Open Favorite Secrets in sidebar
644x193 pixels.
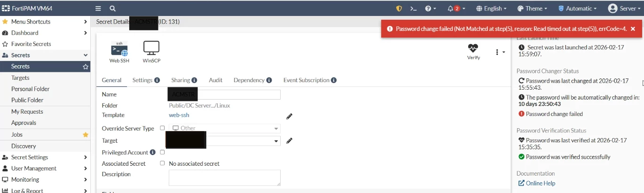(45, 44)
